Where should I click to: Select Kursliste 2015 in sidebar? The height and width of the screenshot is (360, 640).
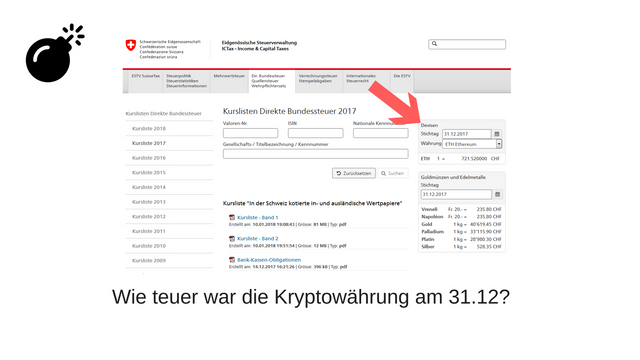coord(149,172)
